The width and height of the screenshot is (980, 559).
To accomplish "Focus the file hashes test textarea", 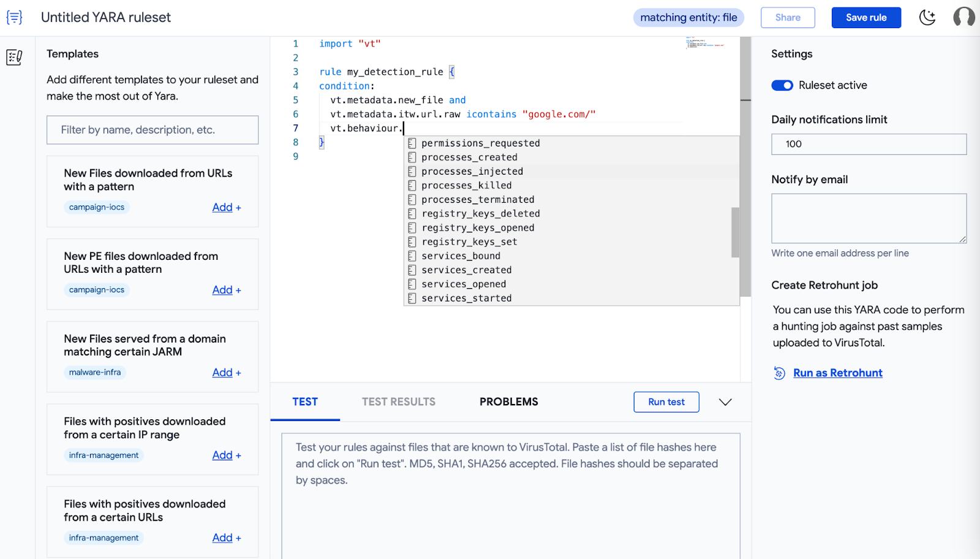I will click(x=511, y=496).
